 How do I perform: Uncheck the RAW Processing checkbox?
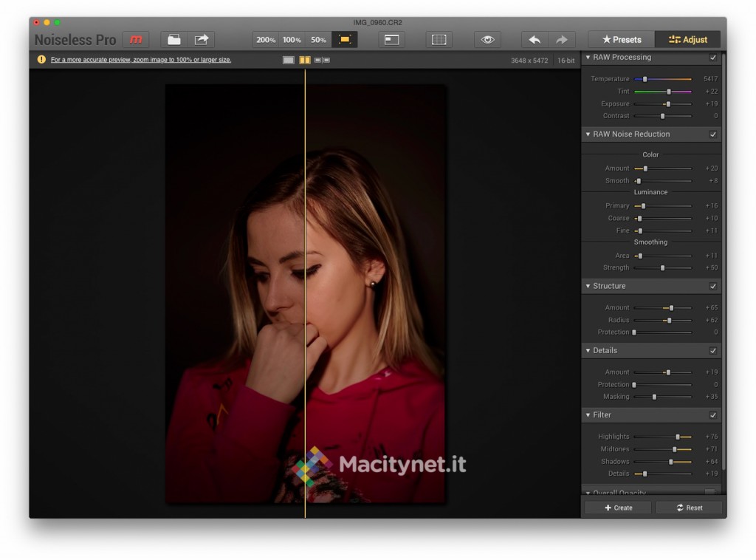pos(712,58)
